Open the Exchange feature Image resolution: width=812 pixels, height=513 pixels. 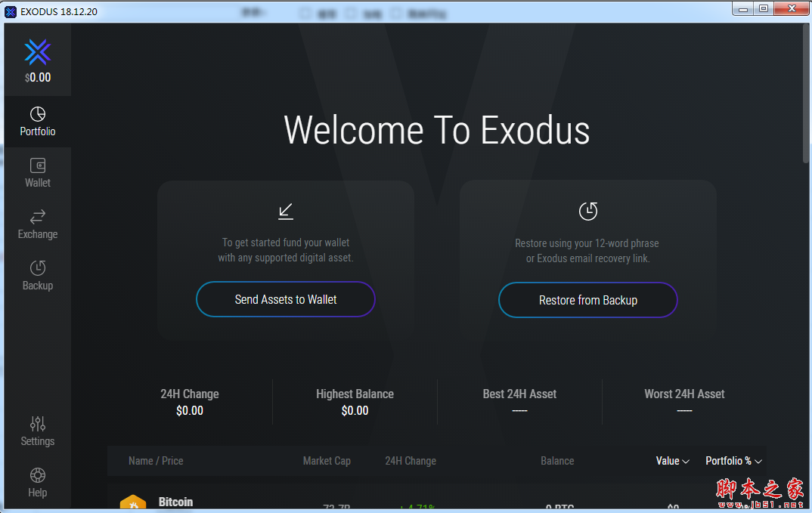click(37, 224)
